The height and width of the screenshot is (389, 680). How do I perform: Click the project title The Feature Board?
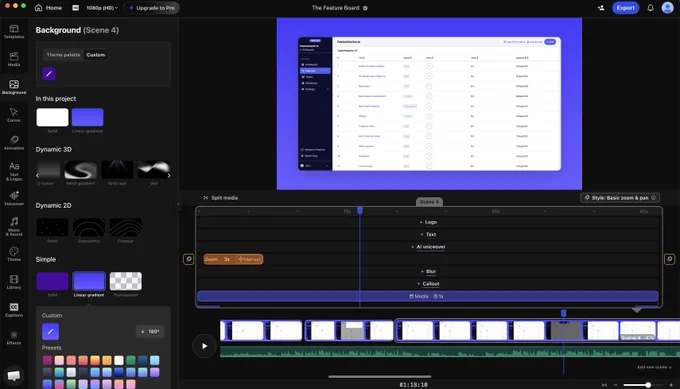click(x=336, y=8)
